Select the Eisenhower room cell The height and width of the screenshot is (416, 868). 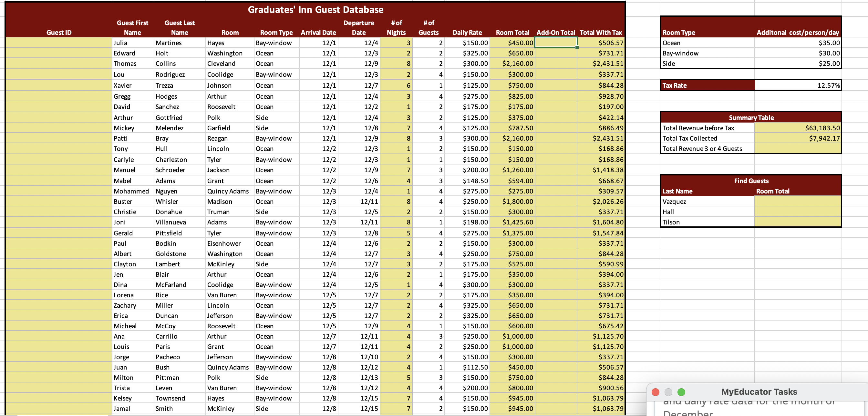point(230,243)
